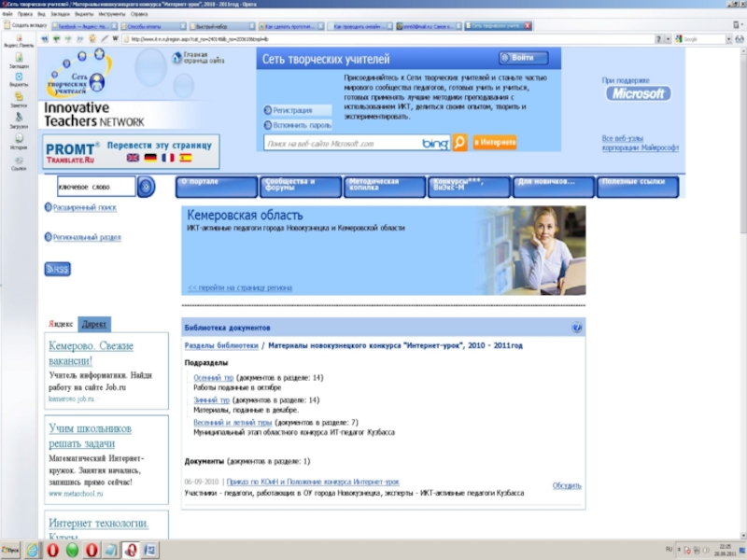Open the Методическая копилка navigation menu

click(385, 187)
